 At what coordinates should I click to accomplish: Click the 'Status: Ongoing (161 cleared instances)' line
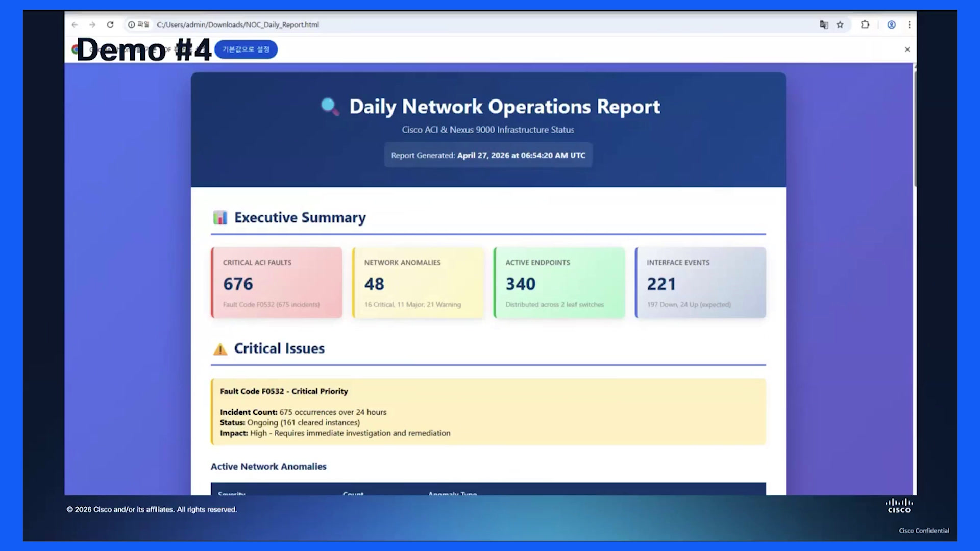coord(290,422)
